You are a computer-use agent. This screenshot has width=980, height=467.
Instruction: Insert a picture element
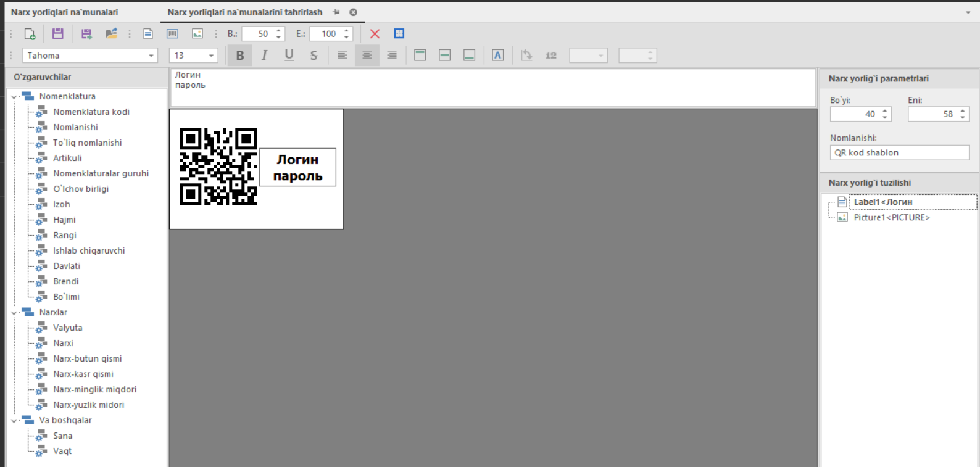pyautogui.click(x=197, y=34)
